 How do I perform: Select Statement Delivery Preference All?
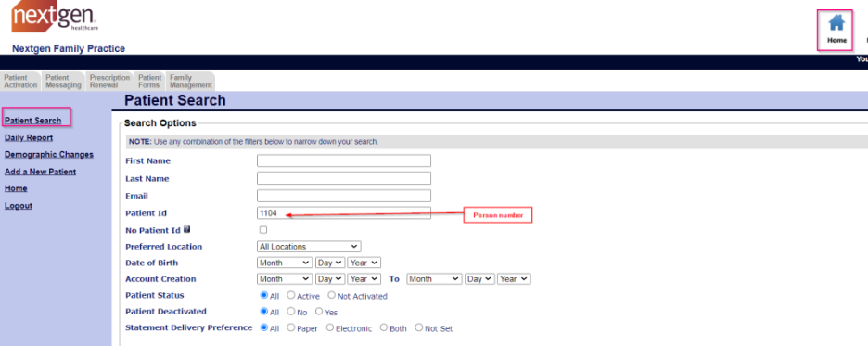pos(264,327)
